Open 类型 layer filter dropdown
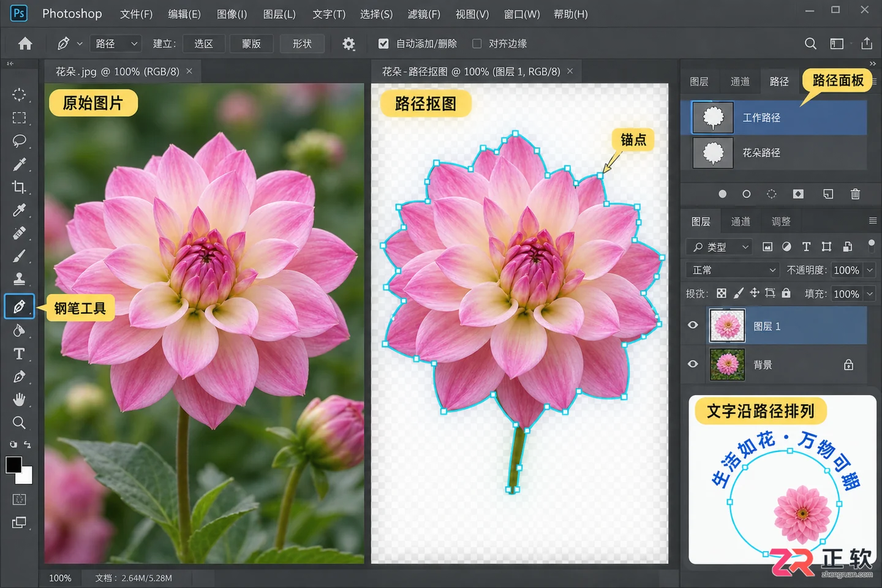This screenshot has height=588, width=882. pyautogui.click(x=719, y=247)
